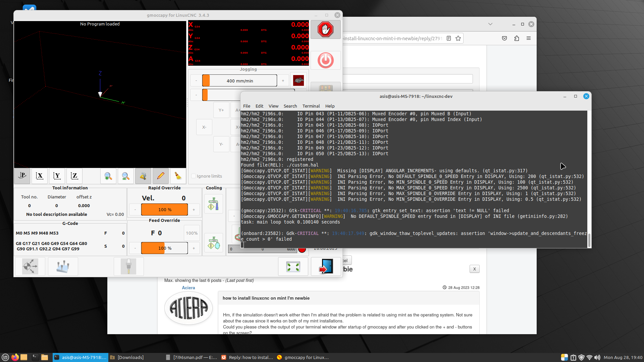Click the DRO X axis 0.000 value
Screen dimensions: 644x362
pos(300,24)
